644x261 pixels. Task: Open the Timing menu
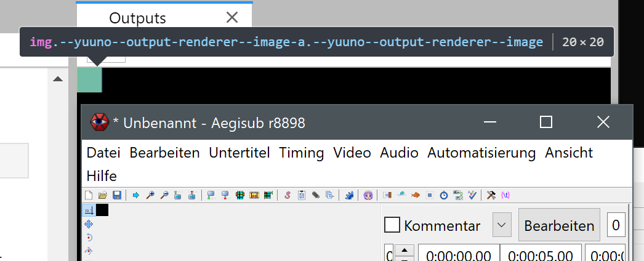(302, 153)
